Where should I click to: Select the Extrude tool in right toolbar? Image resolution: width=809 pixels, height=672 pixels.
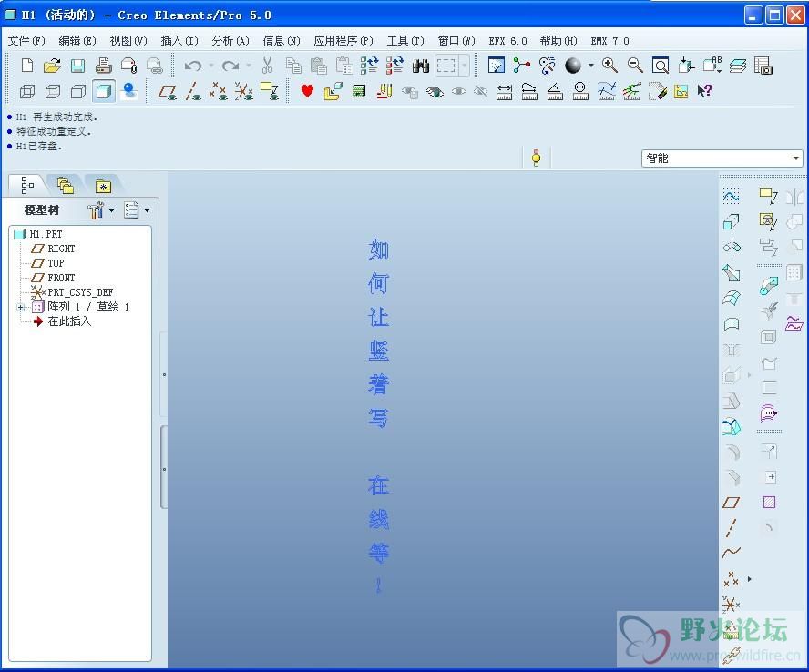[x=731, y=222]
